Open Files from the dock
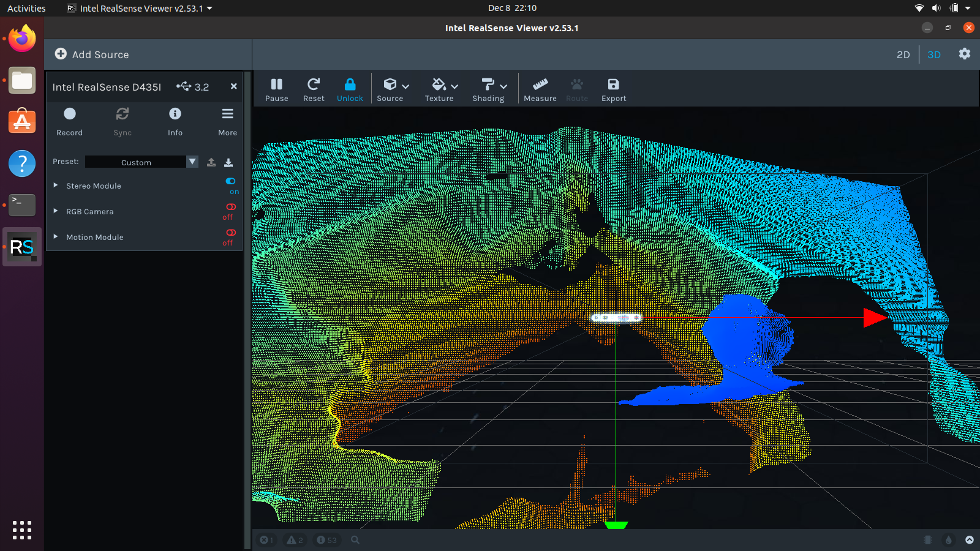This screenshot has height=551, width=980. [x=22, y=80]
